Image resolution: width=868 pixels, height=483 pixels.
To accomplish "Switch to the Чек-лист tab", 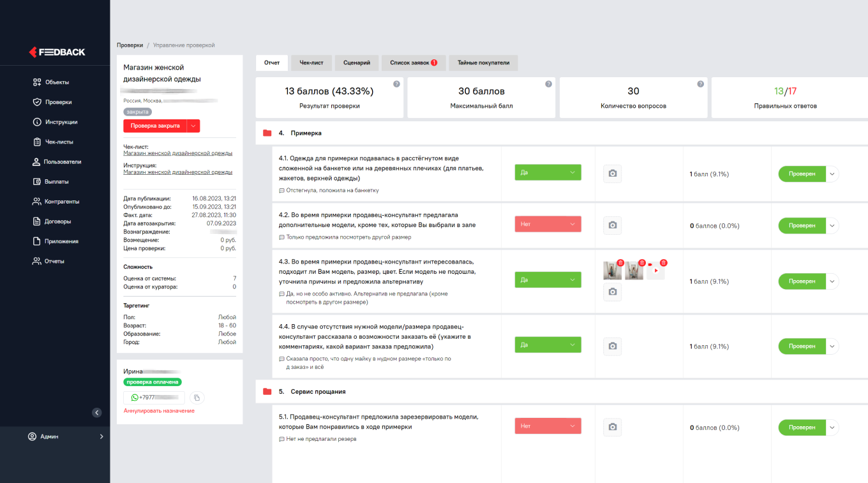I will (311, 63).
